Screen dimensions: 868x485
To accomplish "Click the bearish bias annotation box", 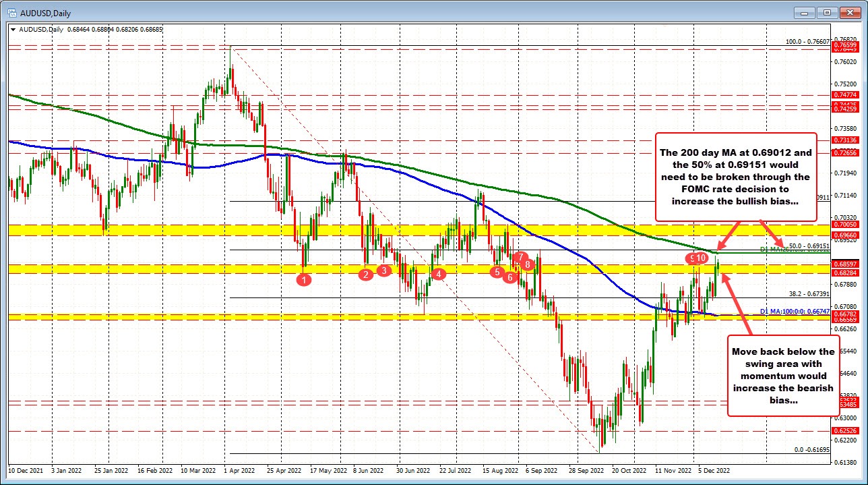I will [784, 376].
